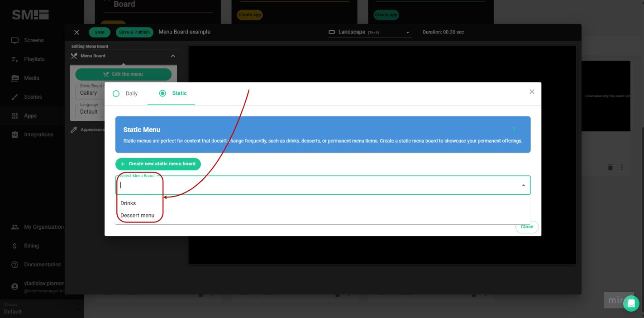644x318 pixels.
Task: Click Create new static menu board
Action: [158, 164]
